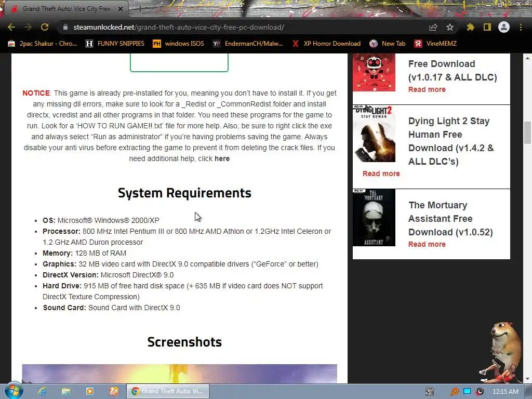The image size is (532, 399).
Task: Click the Chrome taskbar button for Grand Theft Auto
Action: 168,391
